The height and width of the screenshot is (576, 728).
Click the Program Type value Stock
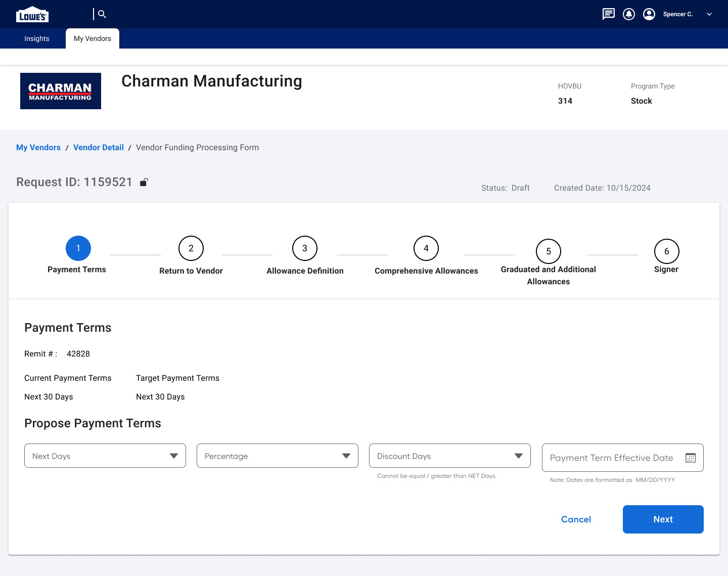point(642,101)
